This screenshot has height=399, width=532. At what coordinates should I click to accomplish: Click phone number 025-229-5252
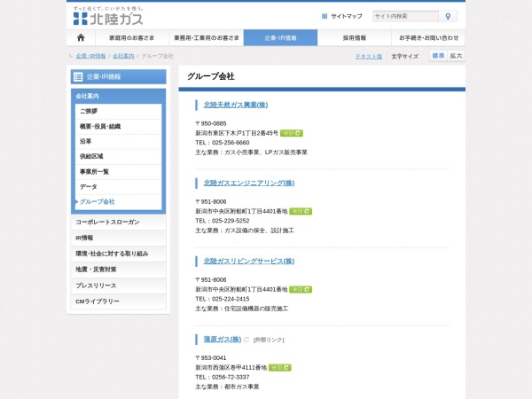231,221
